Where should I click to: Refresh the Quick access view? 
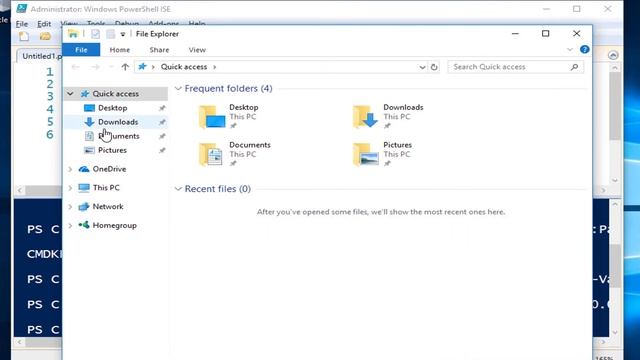point(434,67)
